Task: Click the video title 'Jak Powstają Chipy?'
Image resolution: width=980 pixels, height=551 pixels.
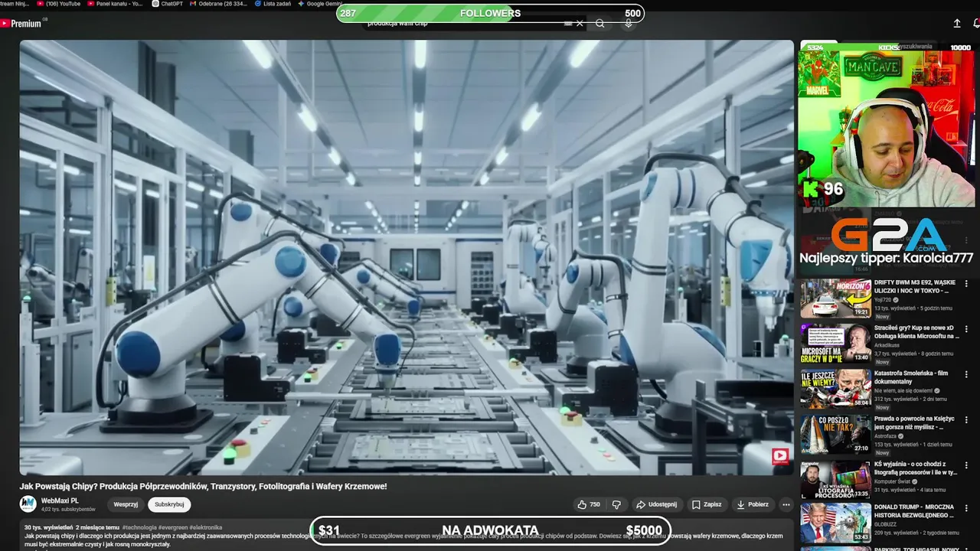Action: point(203,486)
